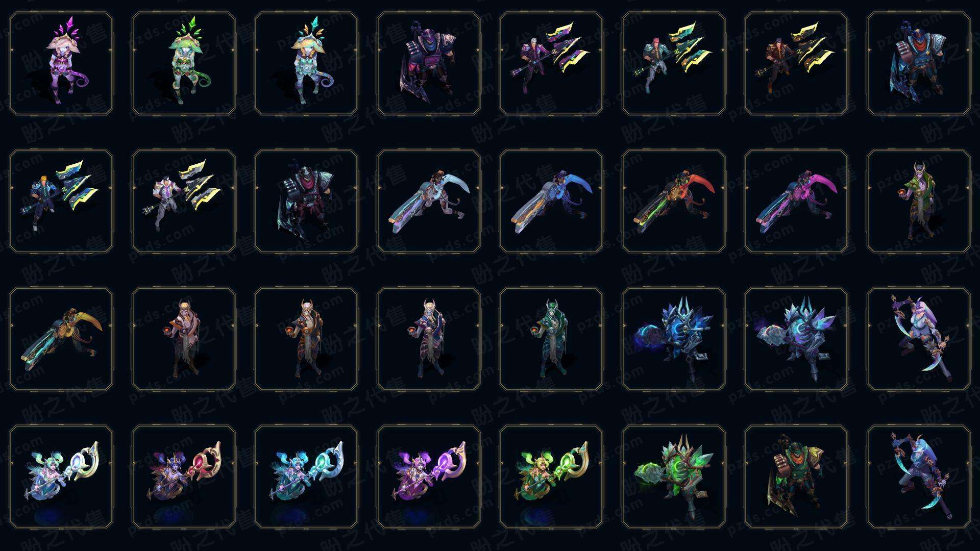Image resolution: width=980 pixels, height=551 pixels.
Task: Select the blue armored giant with mace
Action: coord(674,339)
